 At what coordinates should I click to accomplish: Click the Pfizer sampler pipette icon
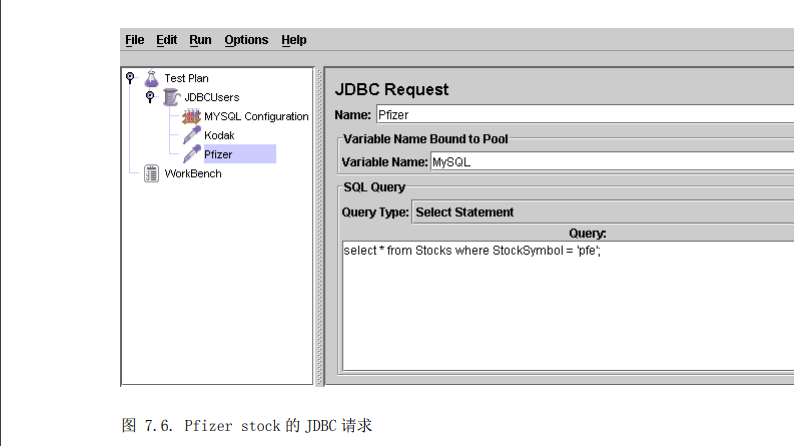pos(192,154)
